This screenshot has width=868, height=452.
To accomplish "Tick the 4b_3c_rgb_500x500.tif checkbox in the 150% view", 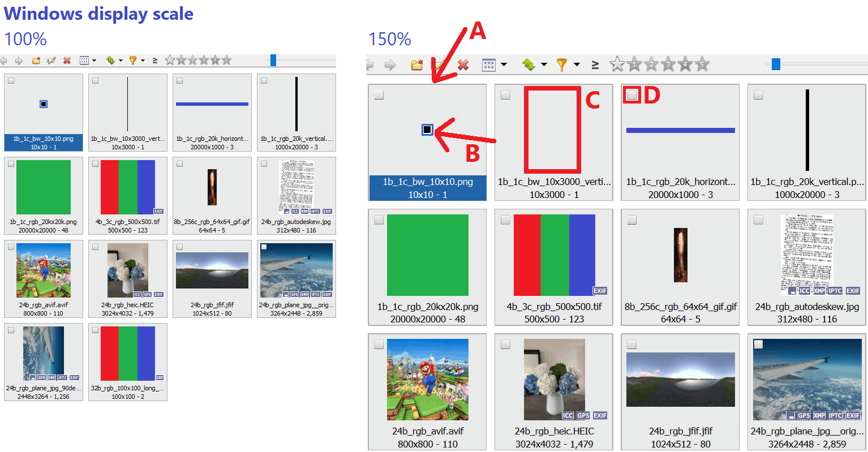I will click(x=505, y=219).
